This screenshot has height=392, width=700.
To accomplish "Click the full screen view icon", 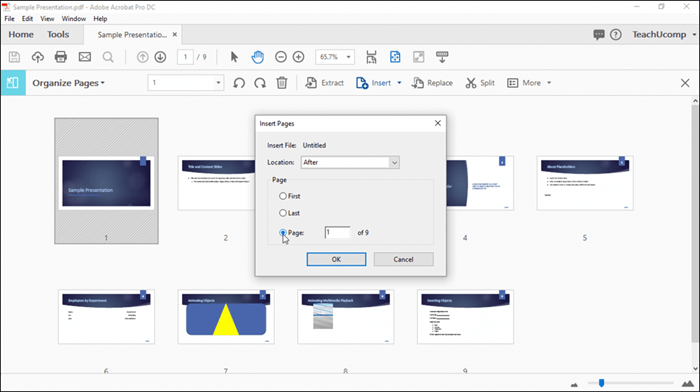I will tap(419, 57).
